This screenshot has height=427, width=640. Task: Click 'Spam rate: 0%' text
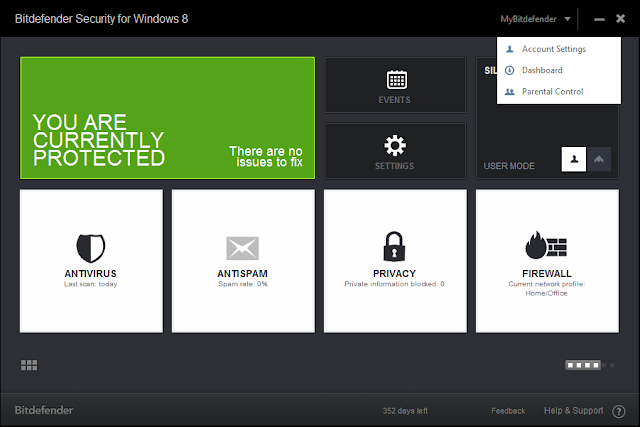pos(242,284)
